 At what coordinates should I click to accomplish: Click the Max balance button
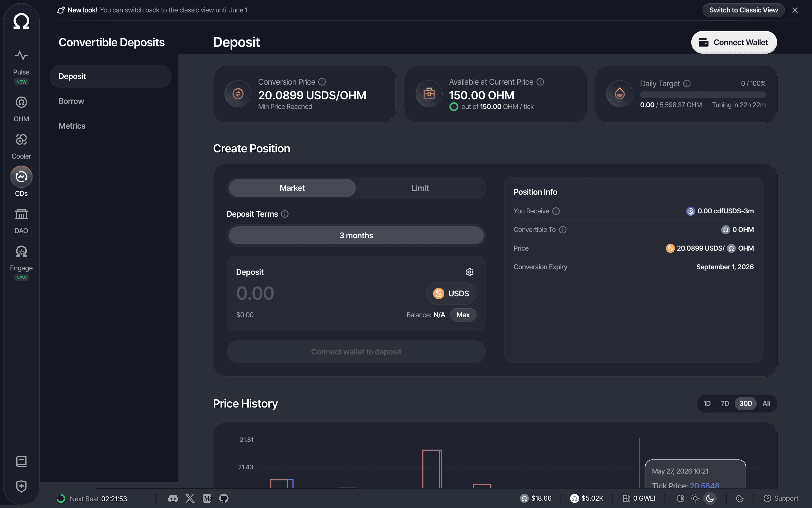(x=463, y=315)
